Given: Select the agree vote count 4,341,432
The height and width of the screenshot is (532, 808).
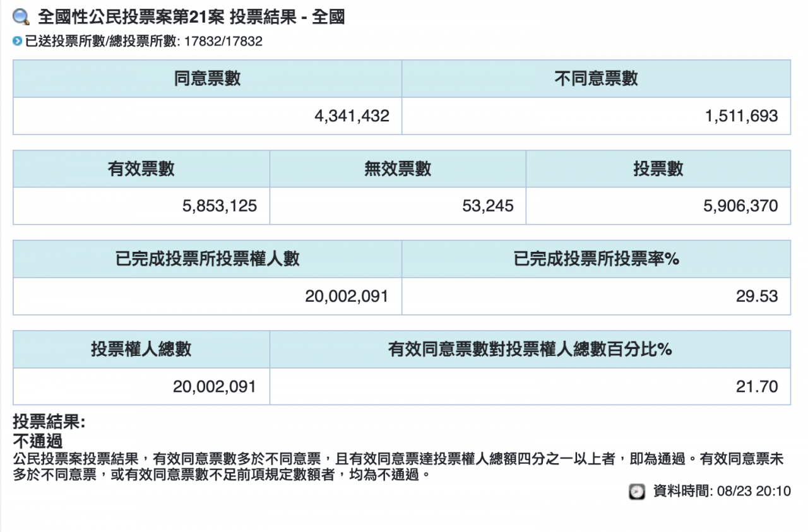Looking at the screenshot, I should [x=352, y=116].
